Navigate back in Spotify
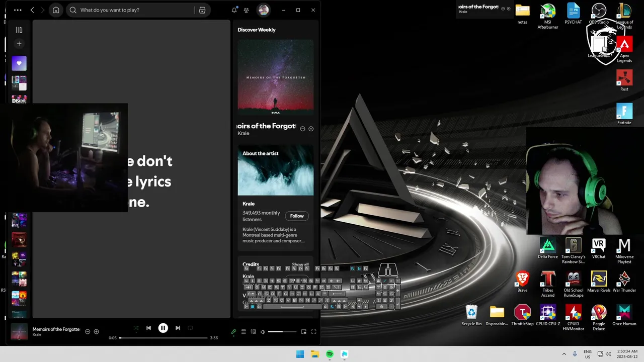 33,10
